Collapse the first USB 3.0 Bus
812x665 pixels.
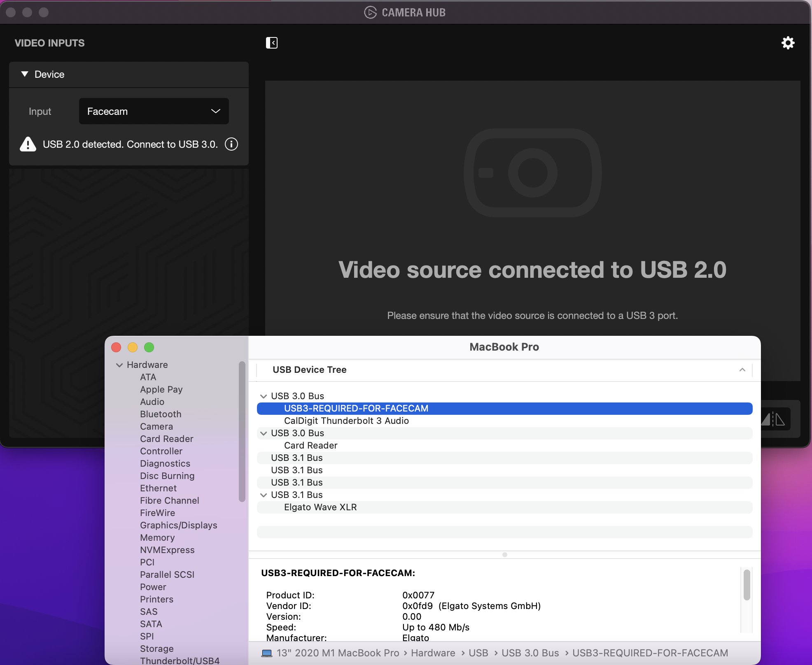264,396
